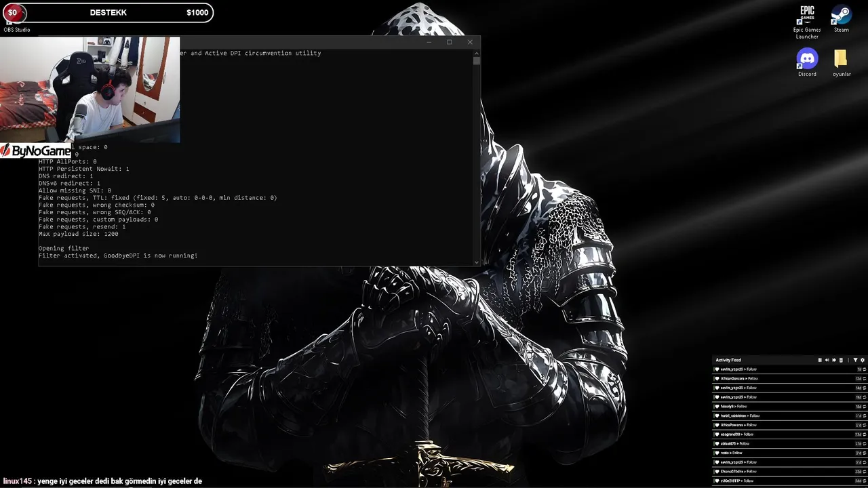Click 'Filter activated, GoodbyeDPI is now running!' line
The image size is (868, 488).
(x=118, y=256)
